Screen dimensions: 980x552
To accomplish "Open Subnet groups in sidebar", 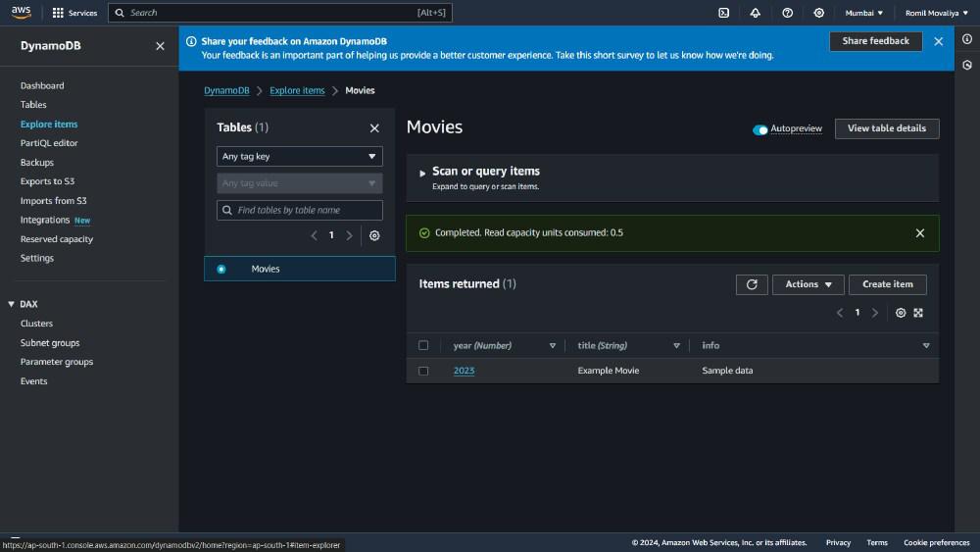I will 50,343.
